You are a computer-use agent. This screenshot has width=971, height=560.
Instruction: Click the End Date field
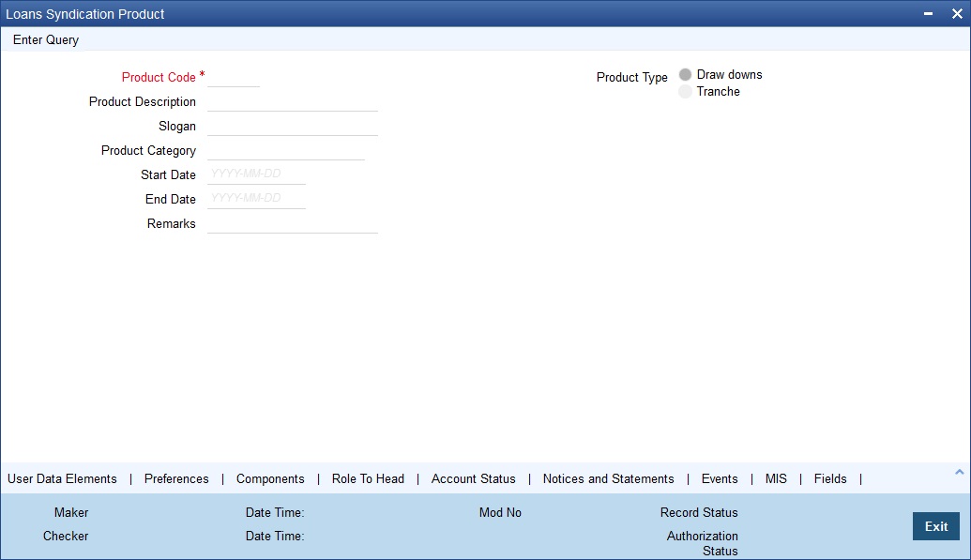click(x=256, y=199)
